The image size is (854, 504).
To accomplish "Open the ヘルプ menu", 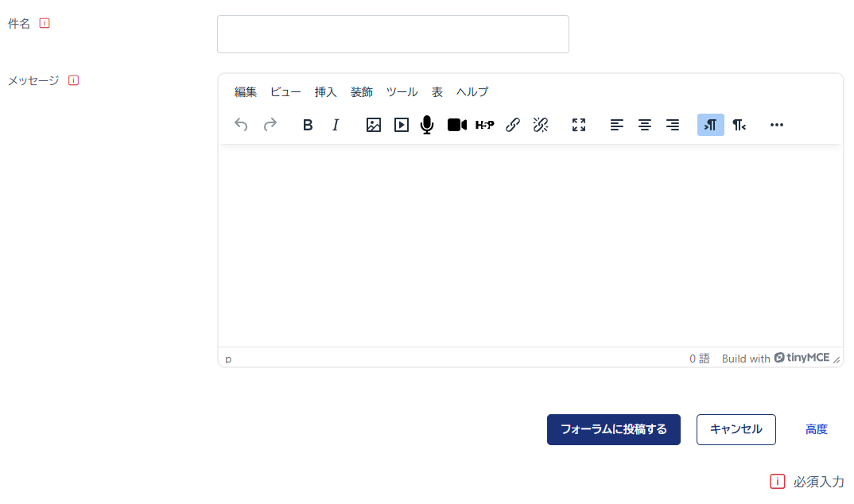I will [472, 91].
